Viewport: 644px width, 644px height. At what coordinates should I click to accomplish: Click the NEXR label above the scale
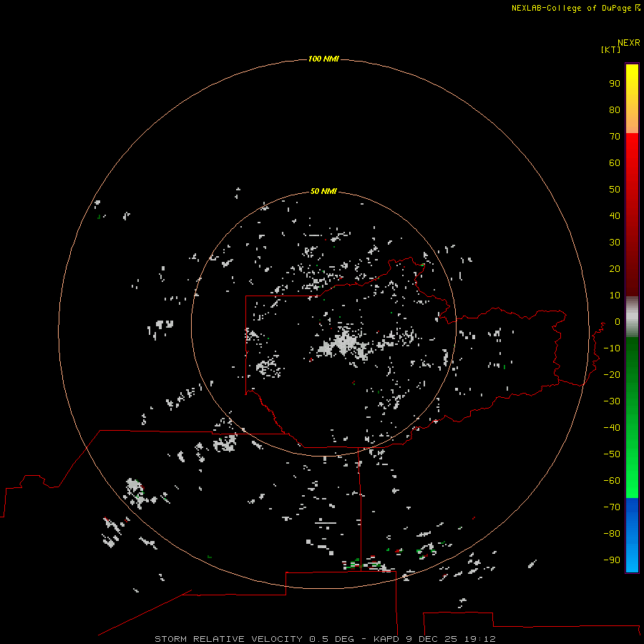(629, 43)
